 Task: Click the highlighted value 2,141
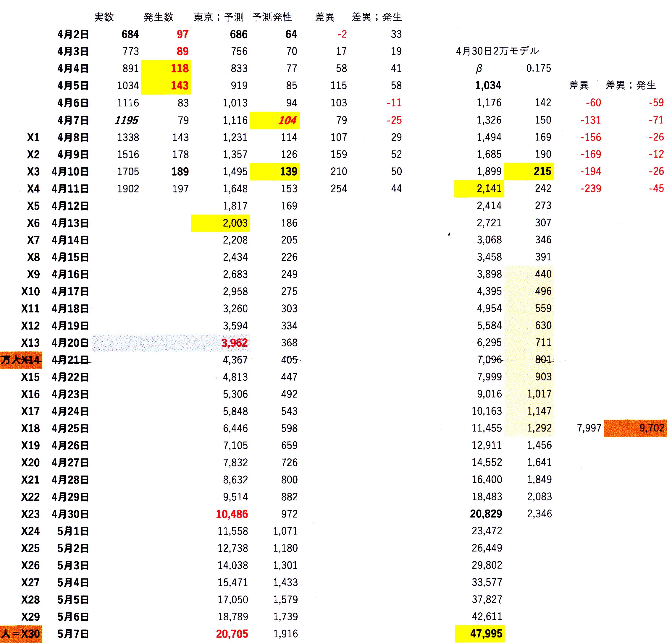[479, 189]
